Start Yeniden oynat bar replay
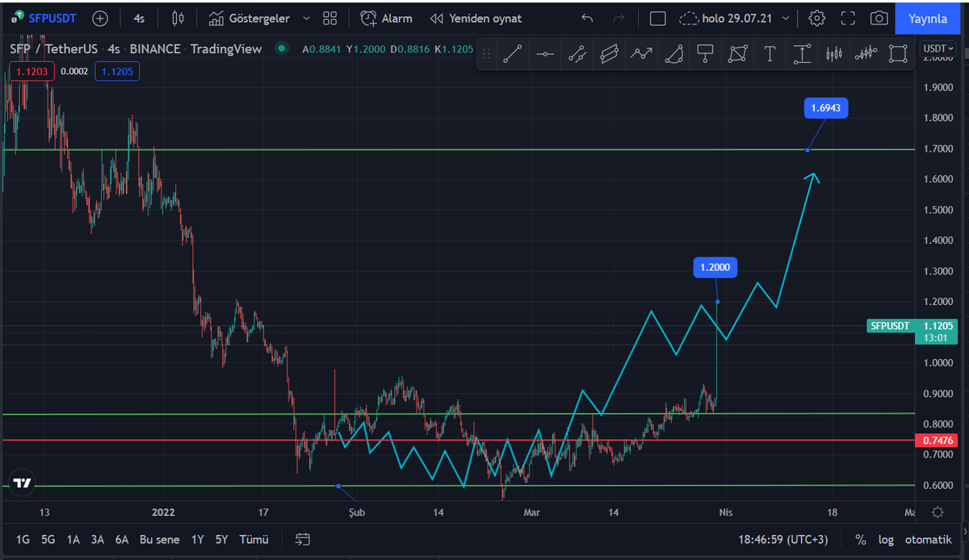 point(476,18)
